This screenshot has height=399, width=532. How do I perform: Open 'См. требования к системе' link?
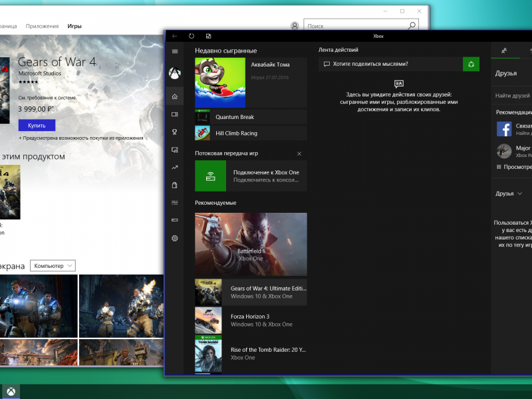pos(47,98)
